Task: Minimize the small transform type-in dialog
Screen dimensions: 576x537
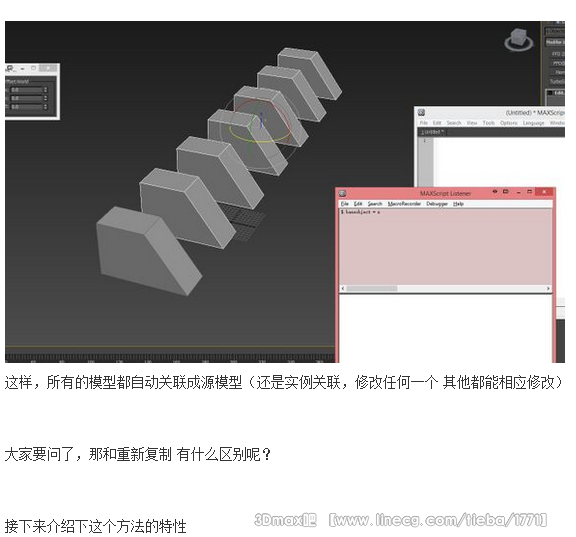Action: coord(22,68)
